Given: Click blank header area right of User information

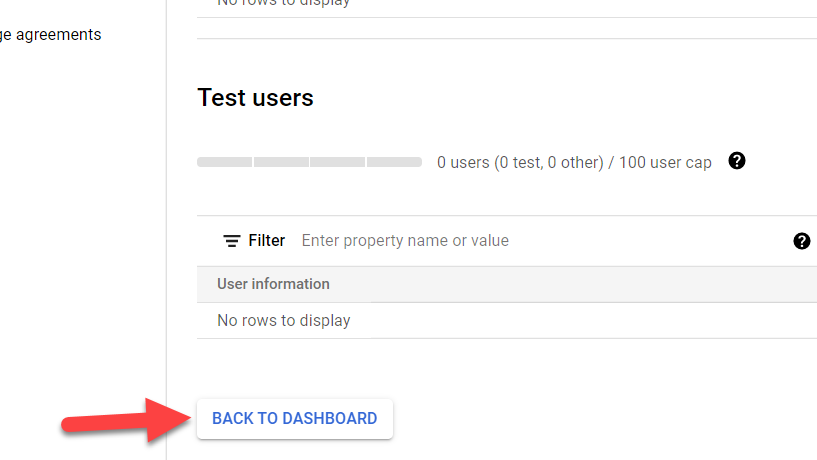Looking at the screenshot, I should [590, 284].
